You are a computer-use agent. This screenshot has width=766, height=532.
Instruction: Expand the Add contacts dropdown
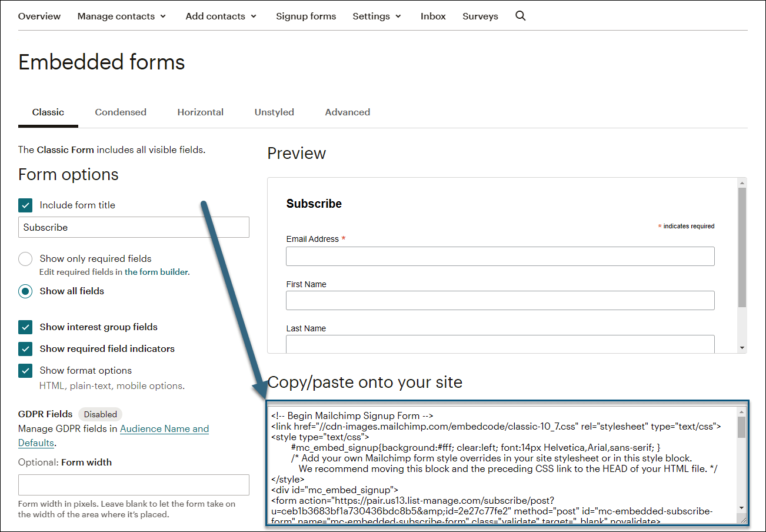(221, 16)
